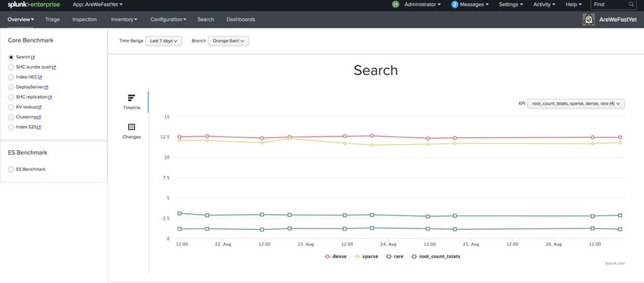Toggle the dense series in chart legend
Viewport: 644px width, 283px height.
(336, 256)
